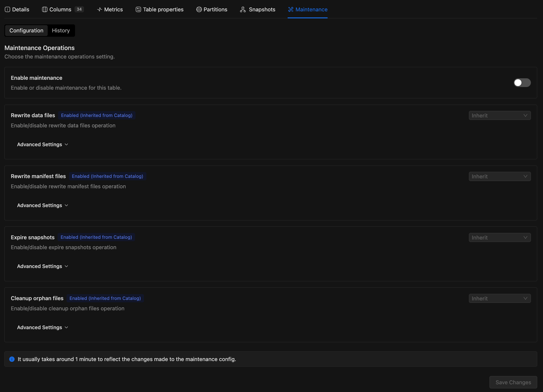The image size is (543, 392).
Task: Expand Advanced Settings under Cleanup orphan files
Action: pyautogui.click(x=43, y=327)
